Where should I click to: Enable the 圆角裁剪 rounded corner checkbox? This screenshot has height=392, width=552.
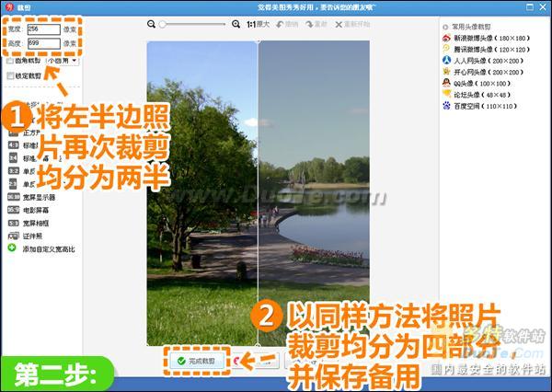pos(10,61)
